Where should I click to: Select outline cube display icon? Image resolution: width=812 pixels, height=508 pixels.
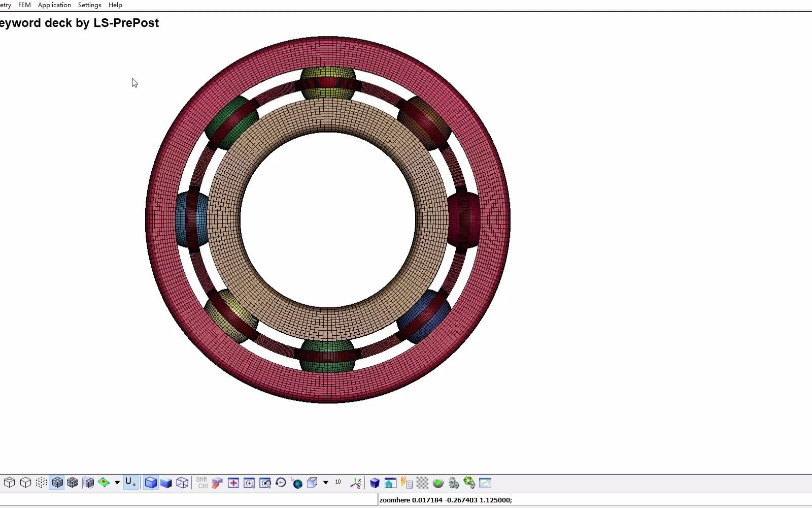pos(25,483)
